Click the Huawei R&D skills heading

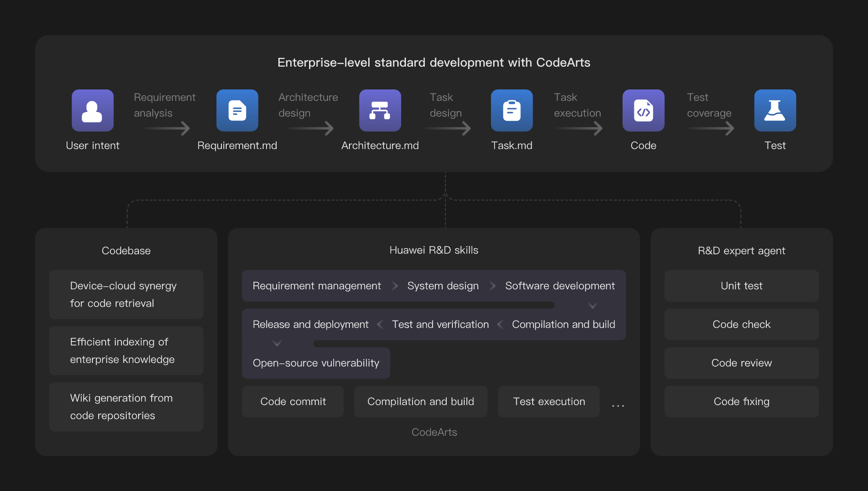click(x=434, y=250)
